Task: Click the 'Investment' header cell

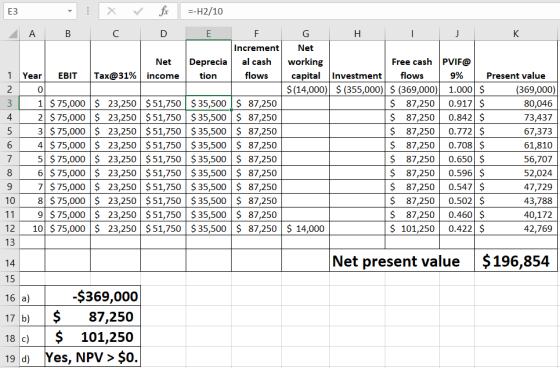Action: (x=357, y=61)
